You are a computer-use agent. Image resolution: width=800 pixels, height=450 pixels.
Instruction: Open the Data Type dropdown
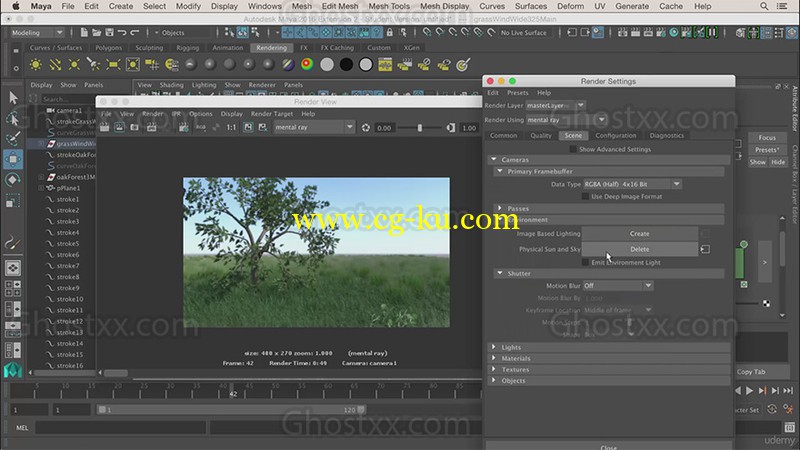pos(632,184)
